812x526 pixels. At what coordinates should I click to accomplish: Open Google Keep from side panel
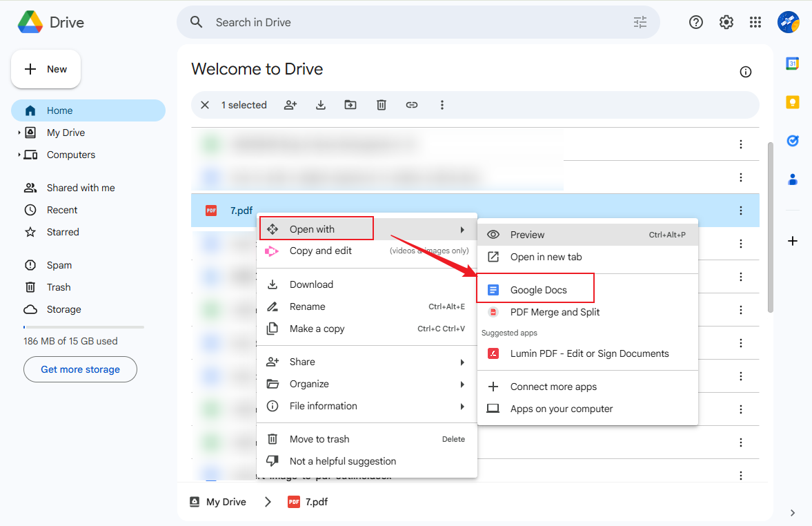click(792, 101)
